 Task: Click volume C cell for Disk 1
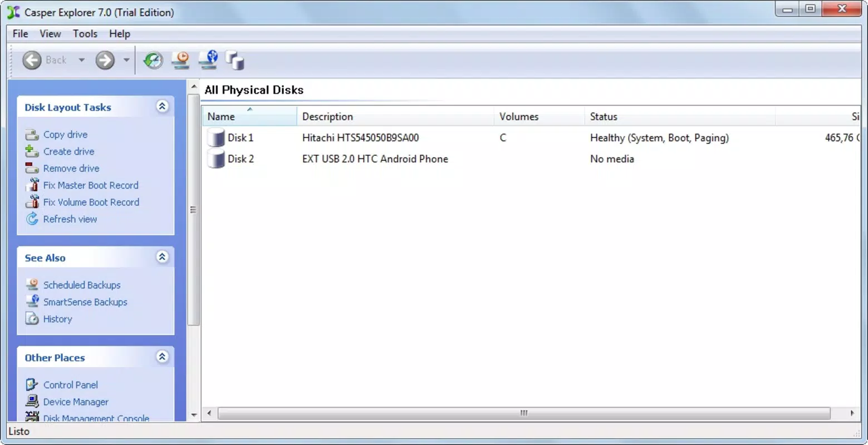click(503, 138)
